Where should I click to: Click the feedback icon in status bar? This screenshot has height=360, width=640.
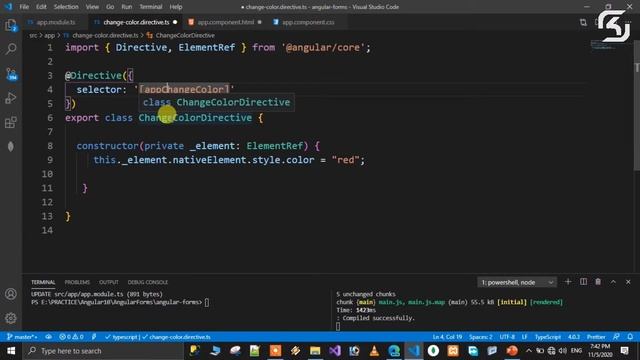tap(616, 337)
